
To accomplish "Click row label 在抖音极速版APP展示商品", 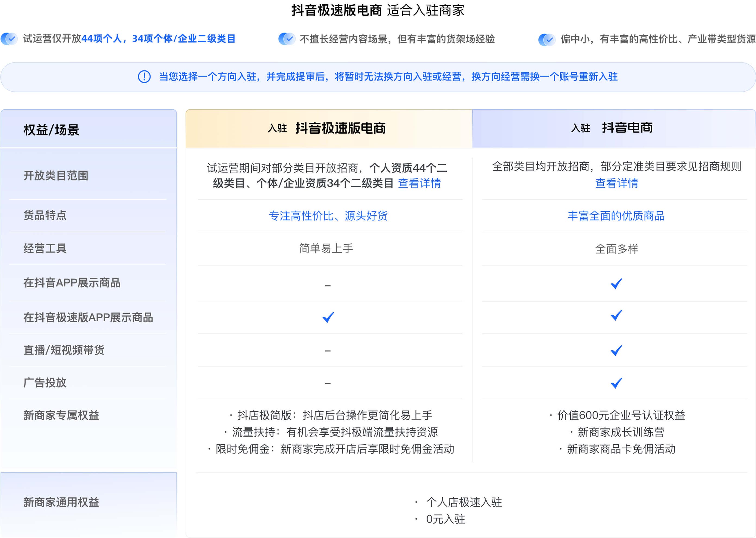I will [88, 317].
